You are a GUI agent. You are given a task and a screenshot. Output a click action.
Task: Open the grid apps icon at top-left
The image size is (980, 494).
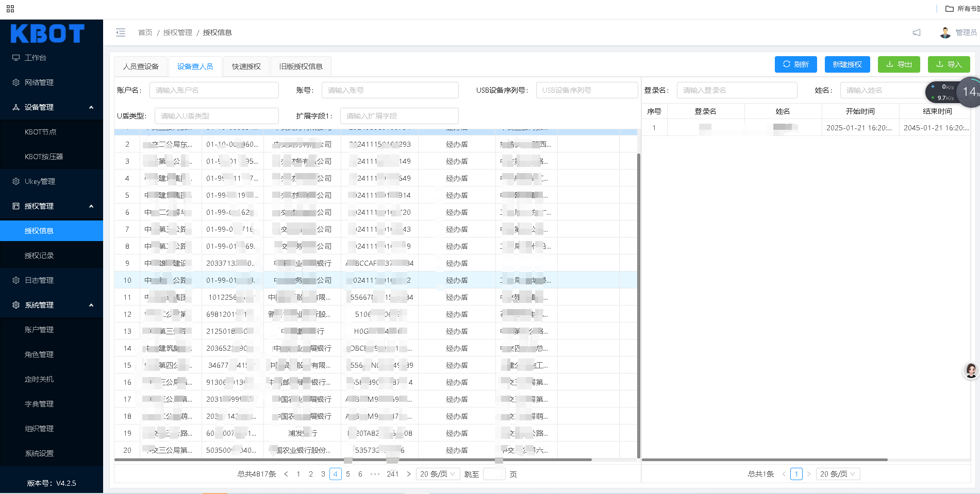pyautogui.click(x=10, y=9)
